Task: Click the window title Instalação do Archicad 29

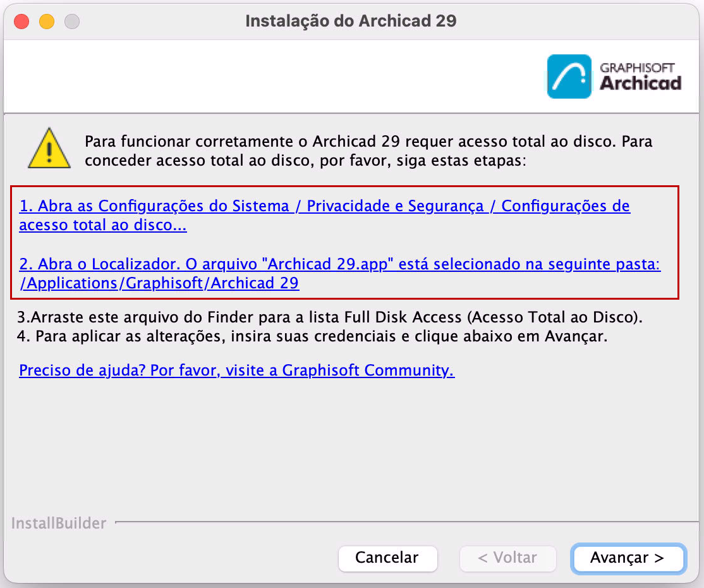Action: 351,21
